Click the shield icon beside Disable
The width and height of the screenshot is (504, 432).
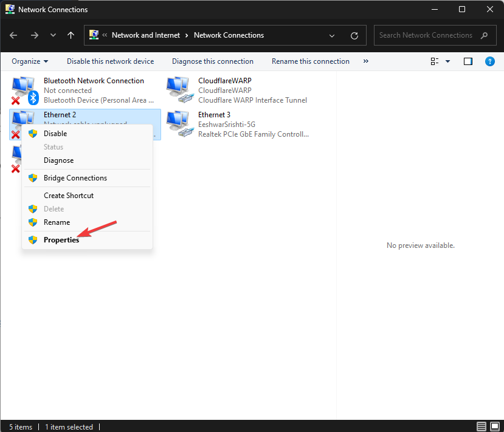(x=33, y=134)
